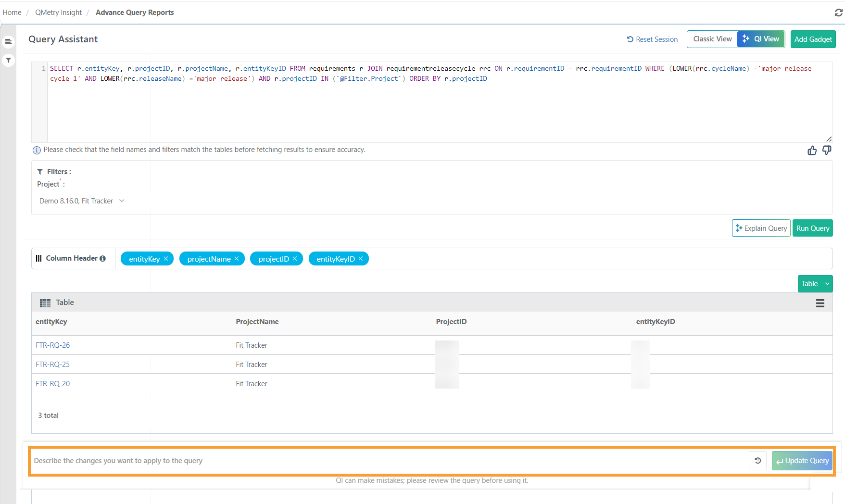Remove the projectID column chip
Image resolution: width=845 pixels, height=504 pixels.
click(x=295, y=258)
